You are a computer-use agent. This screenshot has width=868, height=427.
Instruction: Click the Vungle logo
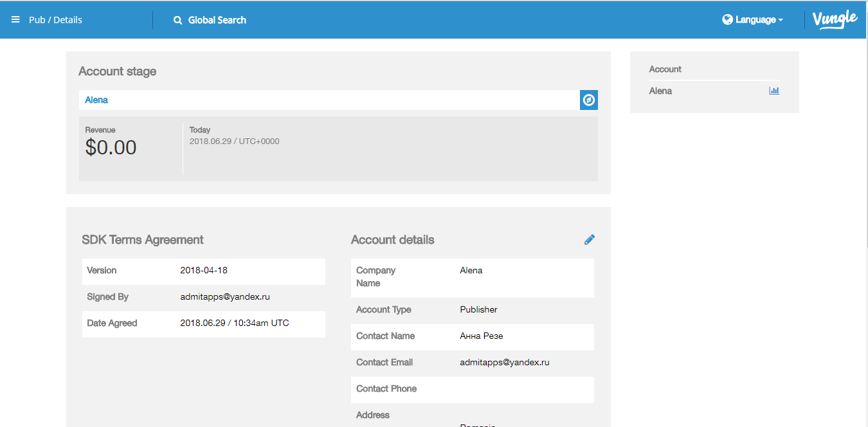[835, 19]
